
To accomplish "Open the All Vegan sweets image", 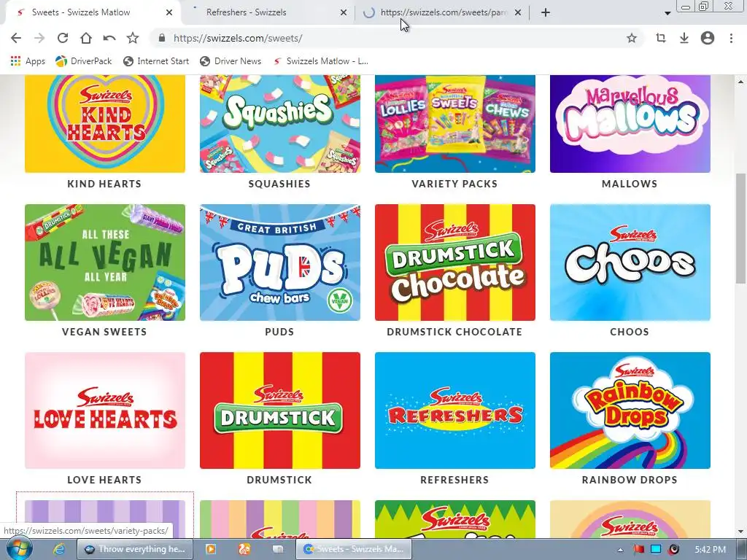I will click(x=105, y=262).
